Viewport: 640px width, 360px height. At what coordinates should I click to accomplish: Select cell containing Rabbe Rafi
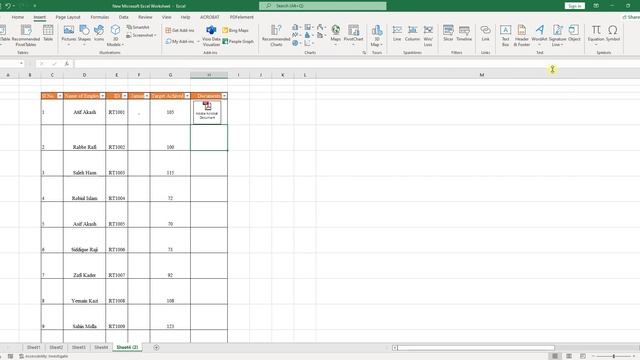point(84,138)
